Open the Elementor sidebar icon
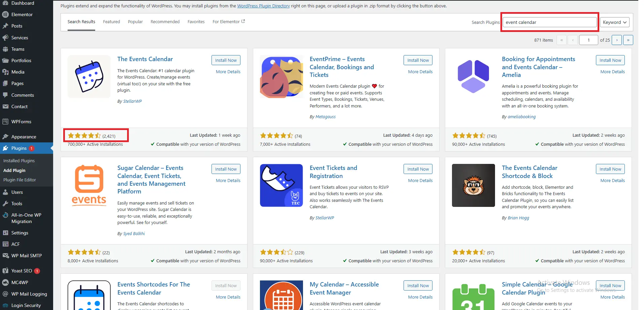 [5, 14]
